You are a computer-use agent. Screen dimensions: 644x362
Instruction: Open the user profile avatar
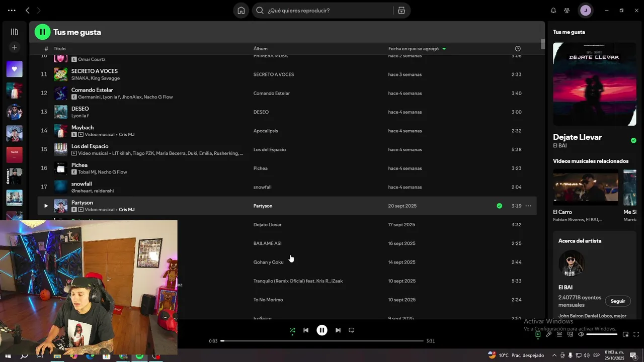tap(585, 11)
